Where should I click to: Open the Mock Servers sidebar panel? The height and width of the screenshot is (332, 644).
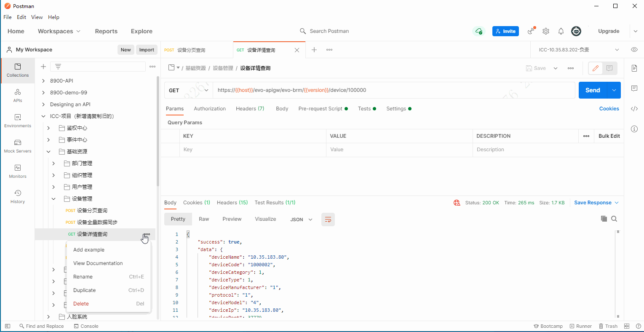[18, 146]
